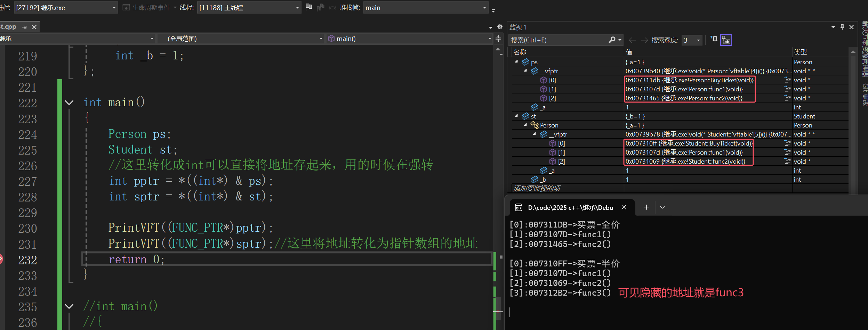Click the disabled 生命周期事件 icon
This screenshot has width=868, height=330.
126,7
